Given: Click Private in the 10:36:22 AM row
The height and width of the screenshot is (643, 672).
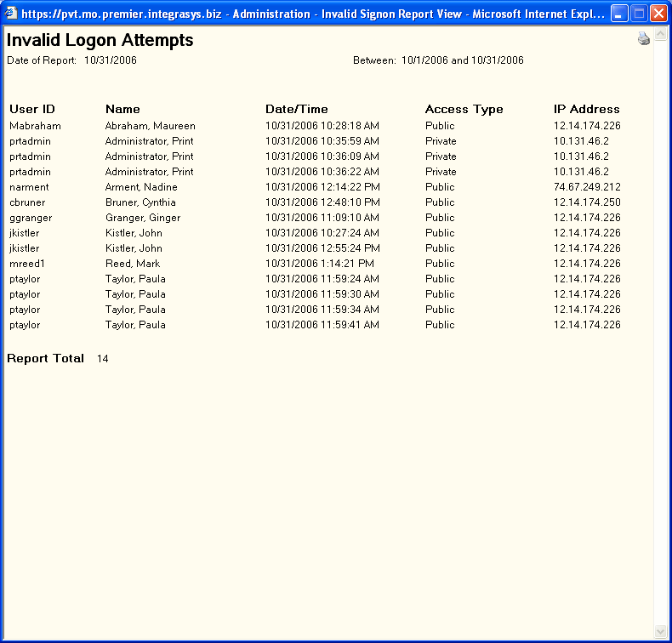Looking at the screenshot, I should (441, 172).
